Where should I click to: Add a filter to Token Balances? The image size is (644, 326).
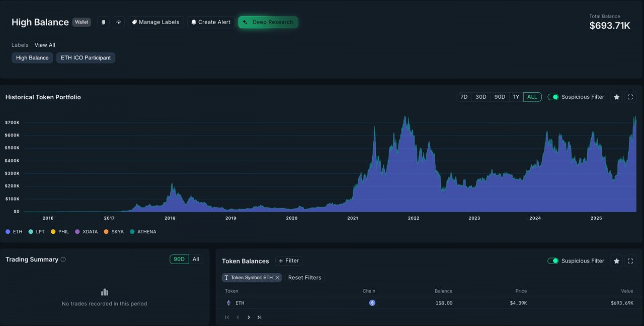[x=289, y=261]
